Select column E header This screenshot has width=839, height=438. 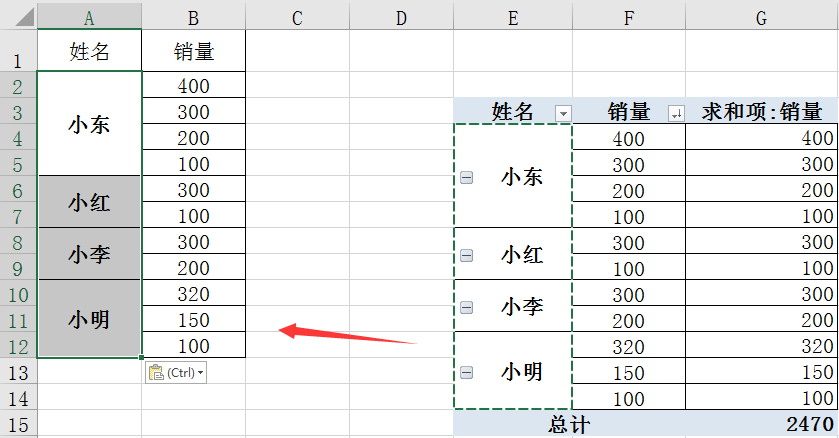(513, 18)
